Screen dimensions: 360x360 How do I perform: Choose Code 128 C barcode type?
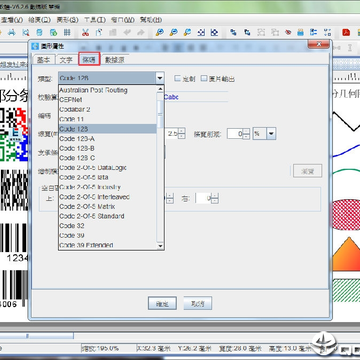107,158
